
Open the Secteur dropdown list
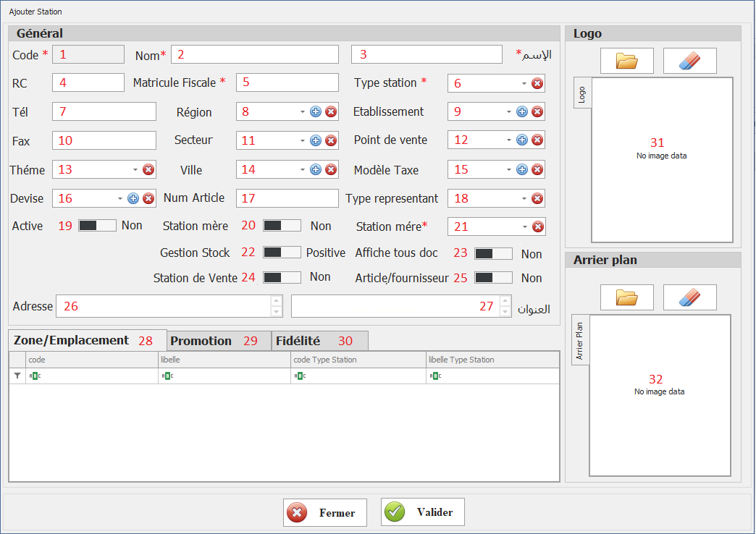coord(302,140)
